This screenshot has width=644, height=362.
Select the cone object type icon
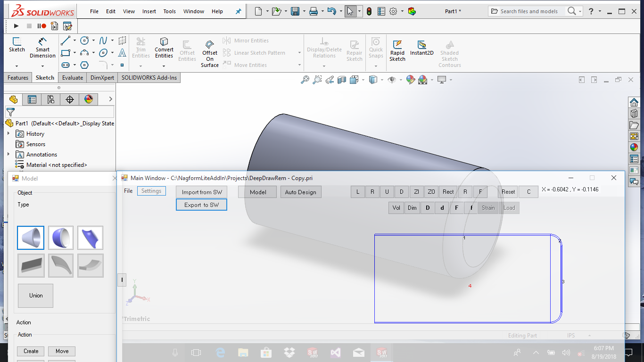click(31, 238)
